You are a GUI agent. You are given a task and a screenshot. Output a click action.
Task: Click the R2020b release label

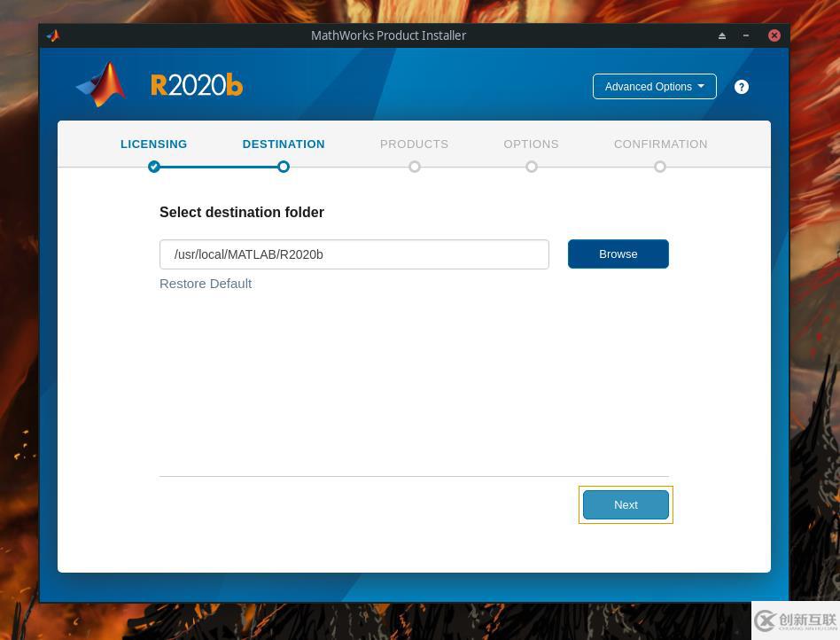click(x=197, y=85)
